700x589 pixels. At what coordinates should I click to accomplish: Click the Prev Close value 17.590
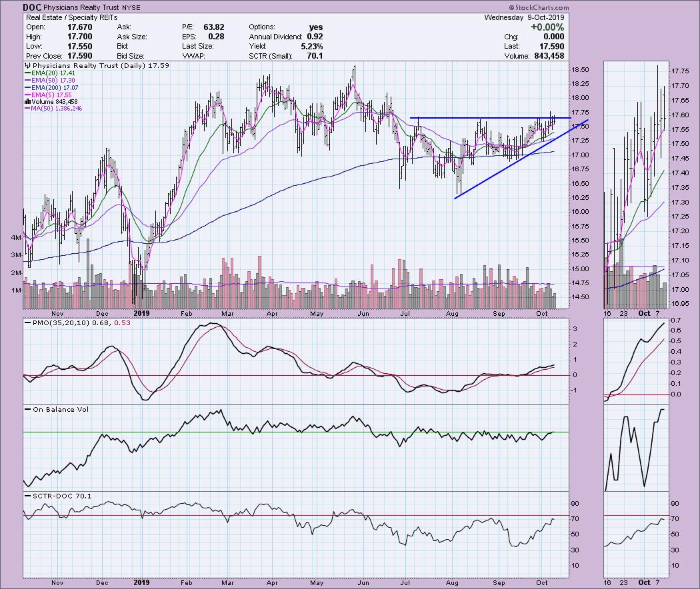(80, 56)
